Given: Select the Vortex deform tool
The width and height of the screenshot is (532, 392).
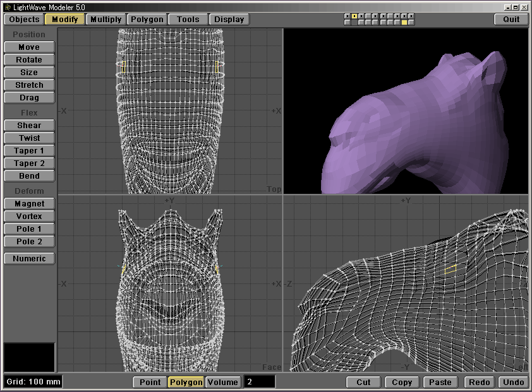Looking at the screenshot, I should click(x=29, y=217).
